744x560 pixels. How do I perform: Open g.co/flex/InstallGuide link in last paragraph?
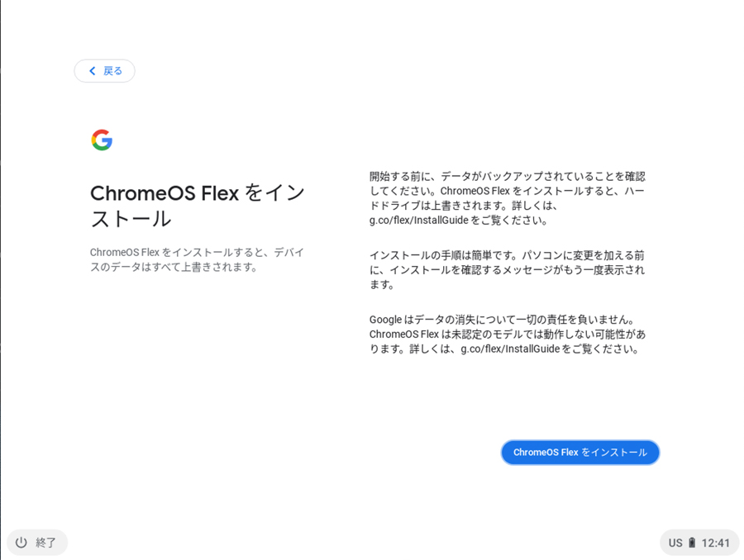(509, 349)
